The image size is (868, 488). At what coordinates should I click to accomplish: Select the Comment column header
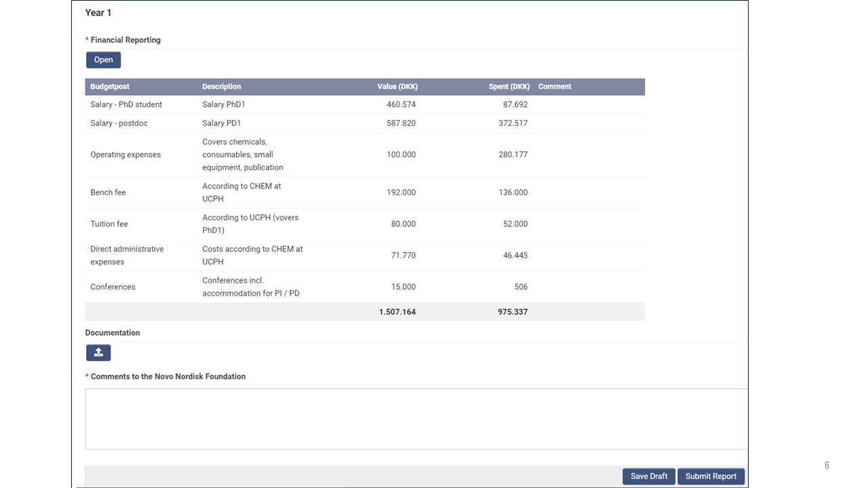[555, 87]
